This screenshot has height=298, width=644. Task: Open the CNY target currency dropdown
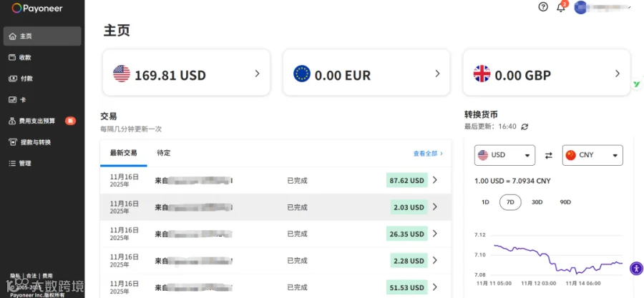tap(592, 155)
